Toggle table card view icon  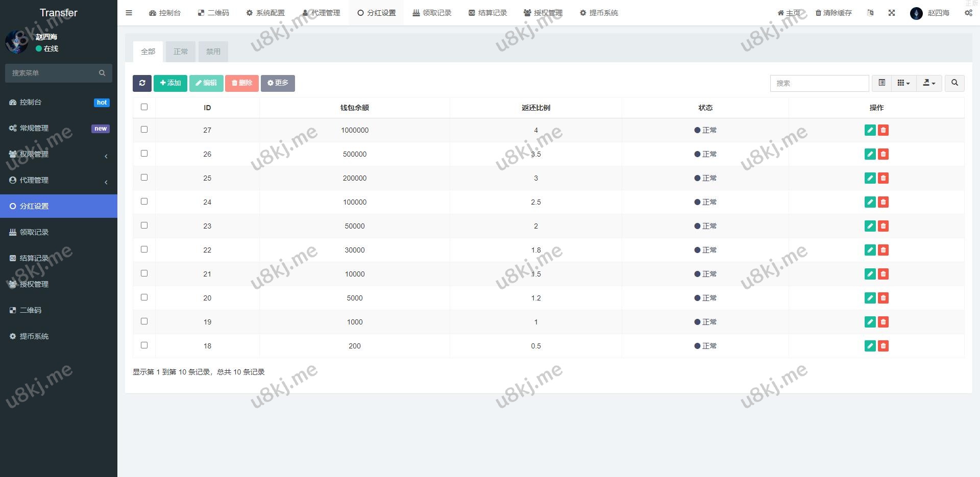[881, 83]
